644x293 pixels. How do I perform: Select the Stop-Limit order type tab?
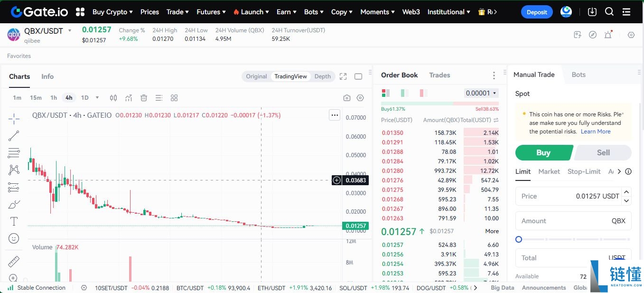click(584, 171)
